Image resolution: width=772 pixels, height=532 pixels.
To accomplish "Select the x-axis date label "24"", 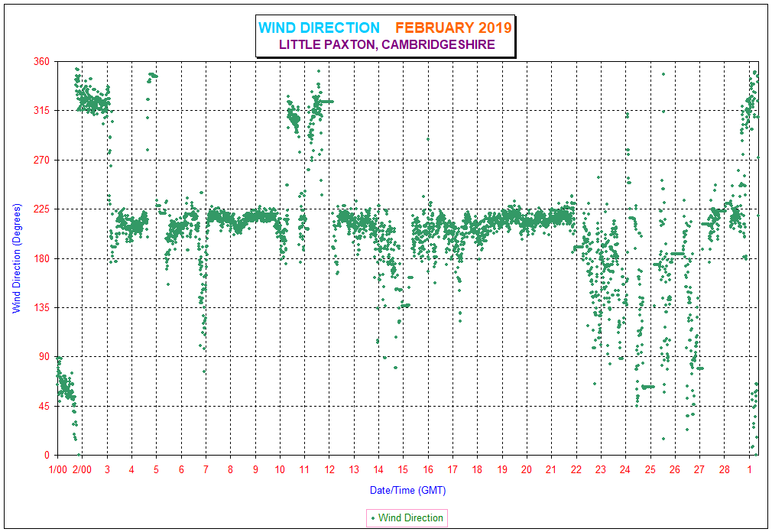I will (x=625, y=469).
